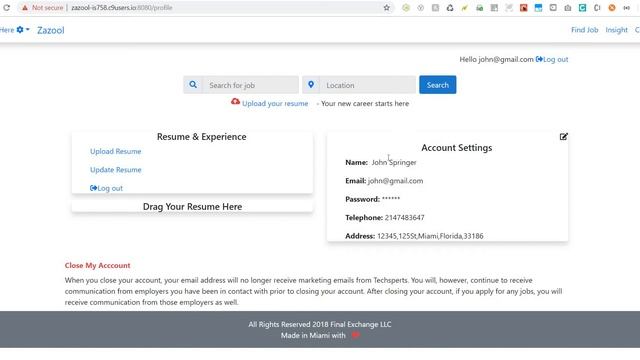Click the Resume & Experience heading
The height and width of the screenshot is (360, 640).
202,137
